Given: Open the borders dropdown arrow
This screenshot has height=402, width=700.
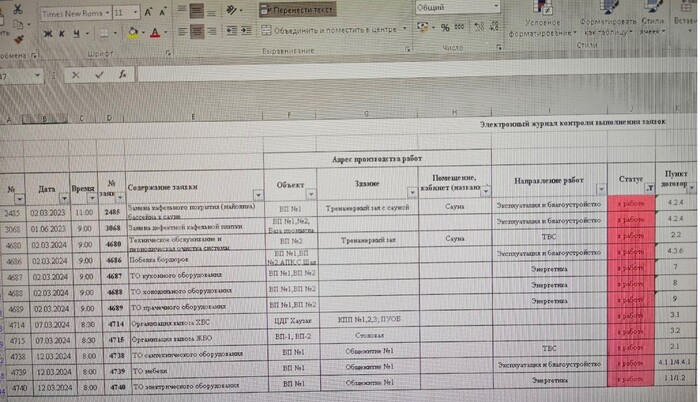Looking at the screenshot, I should tap(115, 33).
